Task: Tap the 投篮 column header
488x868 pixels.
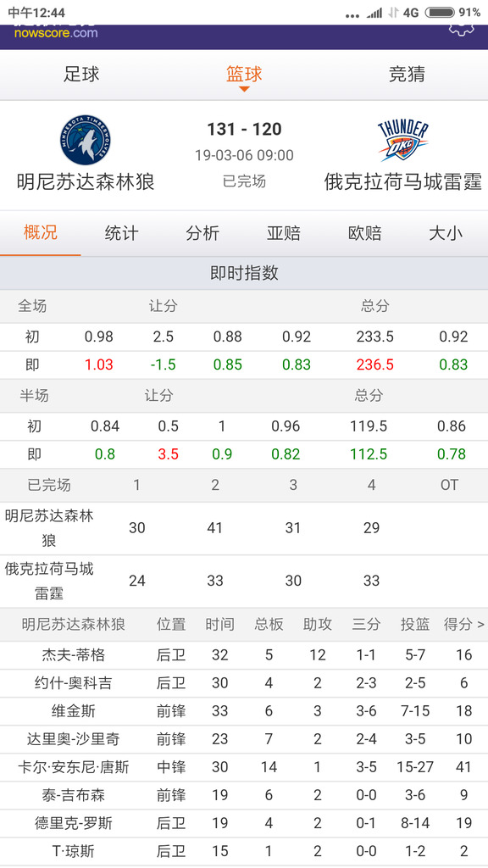Action: (x=415, y=625)
